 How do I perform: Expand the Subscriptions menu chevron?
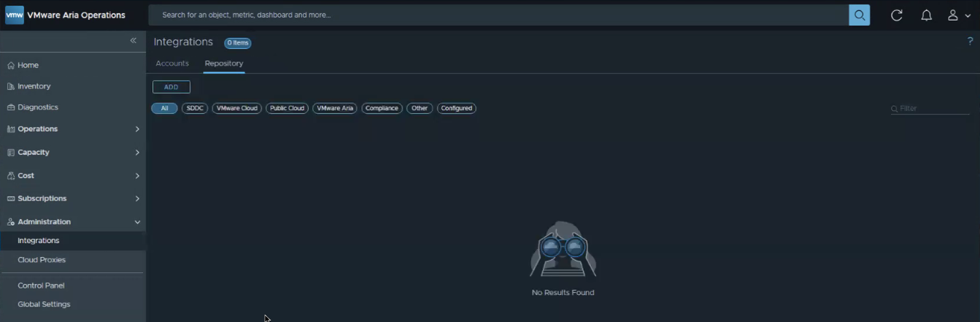click(x=137, y=199)
